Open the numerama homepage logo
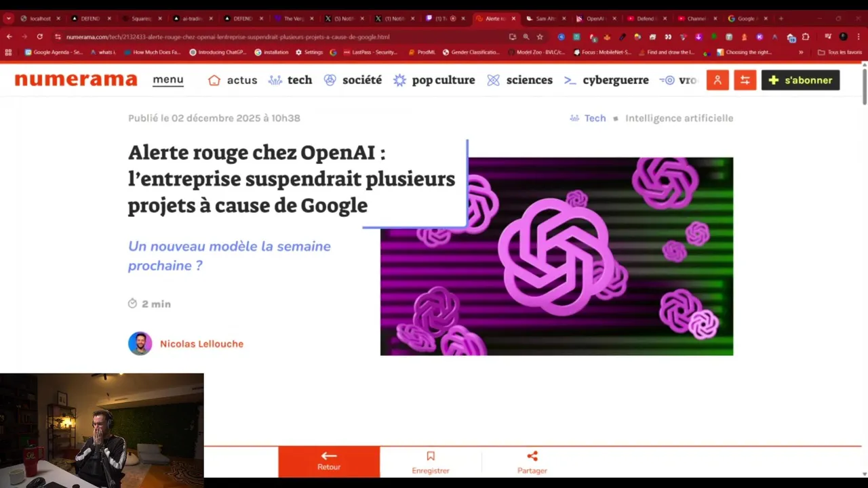Image resolution: width=868 pixels, height=488 pixels. tap(76, 80)
